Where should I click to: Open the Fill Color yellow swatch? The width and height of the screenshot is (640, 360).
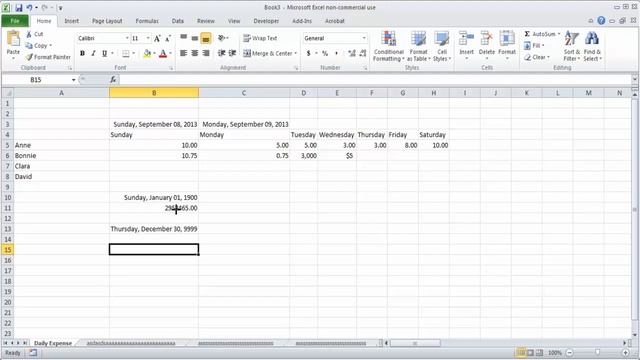pos(147,53)
